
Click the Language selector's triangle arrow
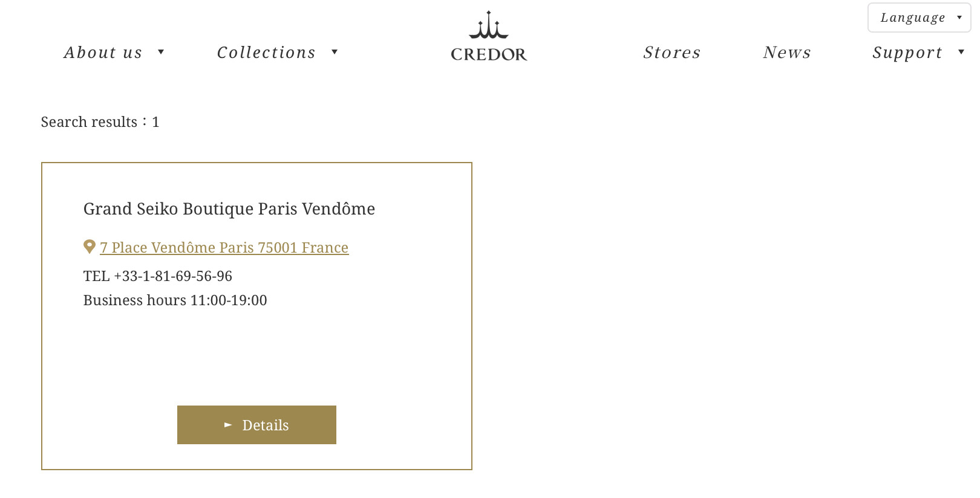tap(959, 18)
